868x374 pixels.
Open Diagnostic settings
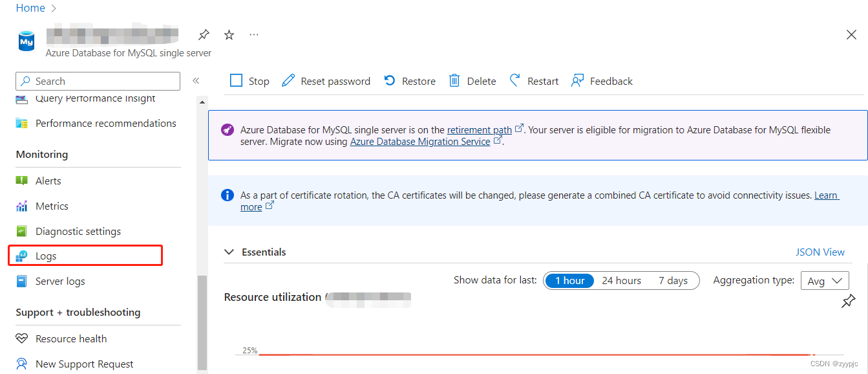[x=78, y=231]
